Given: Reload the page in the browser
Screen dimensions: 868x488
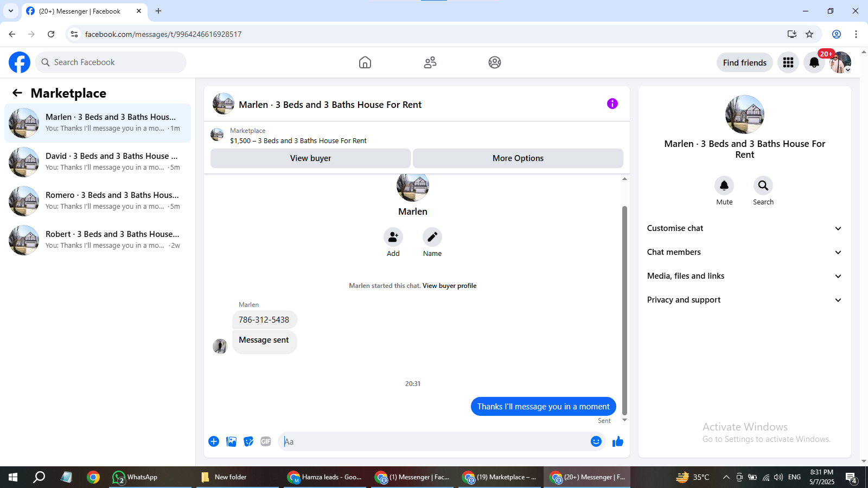Looking at the screenshot, I should pyautogui.click(x=51, y=34).
